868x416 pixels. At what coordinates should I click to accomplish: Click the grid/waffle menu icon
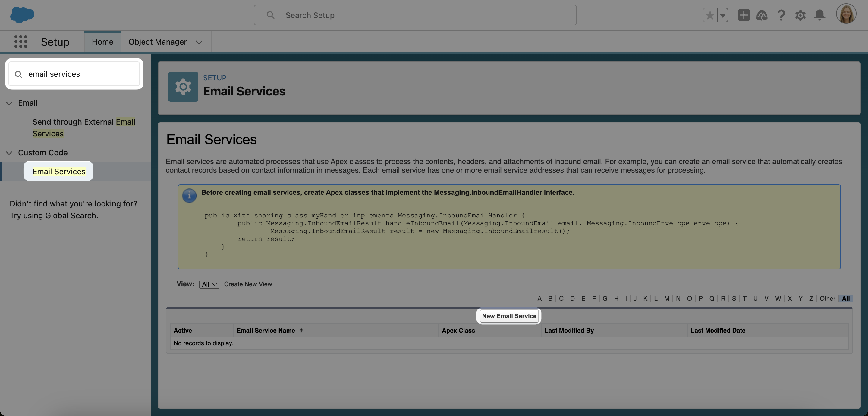tap(19, 42)
